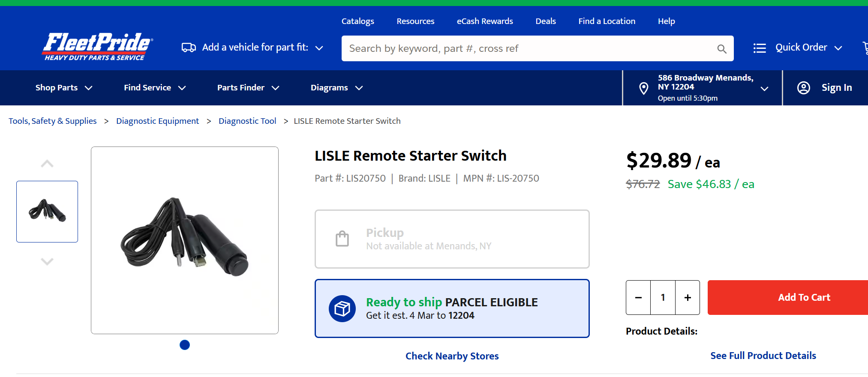The image size is (868, 377).
Task: Select the starter switch product thumbnail
Action: pos(47,212)
